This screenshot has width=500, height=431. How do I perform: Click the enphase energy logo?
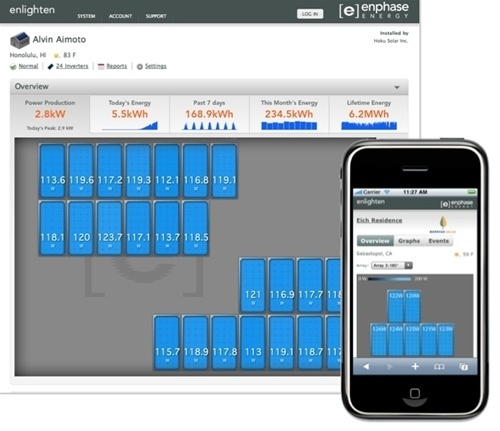click(374, 10)
